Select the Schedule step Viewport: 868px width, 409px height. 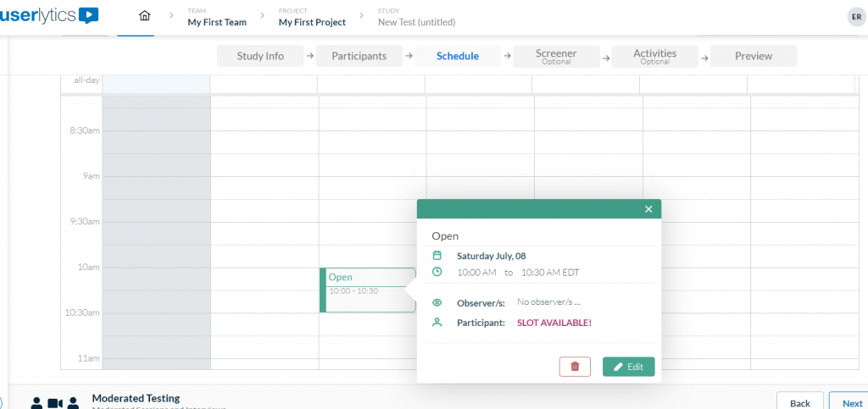click(457, 57)
